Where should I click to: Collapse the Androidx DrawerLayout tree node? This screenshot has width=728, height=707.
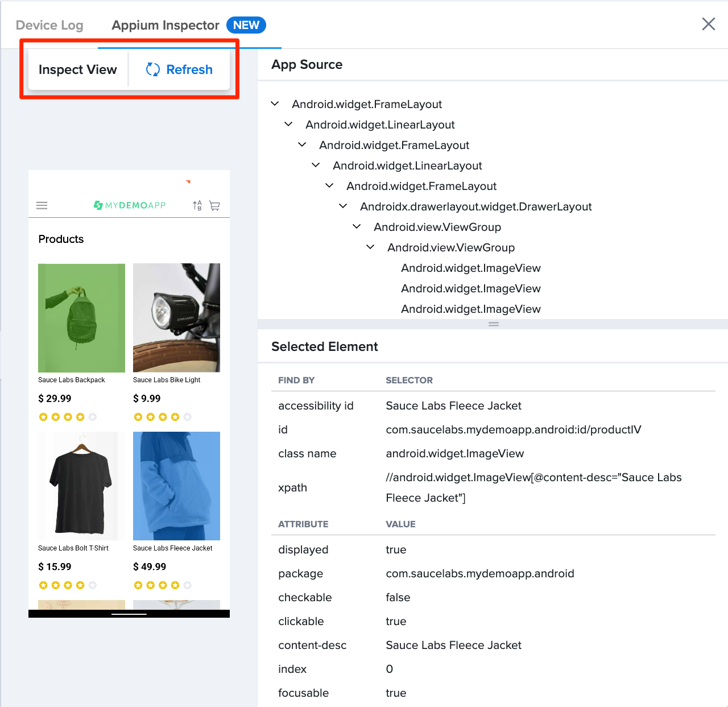click(342, 206)
